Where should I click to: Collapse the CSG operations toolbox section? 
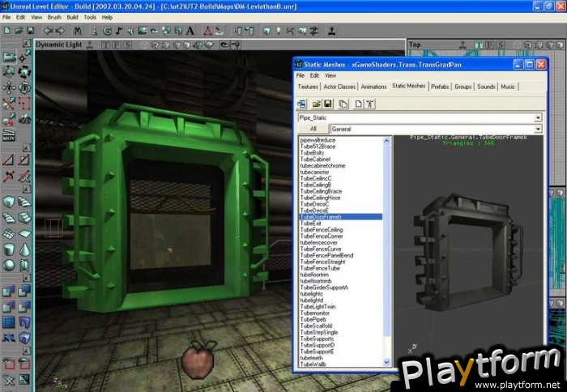click(x=27, y=278)
